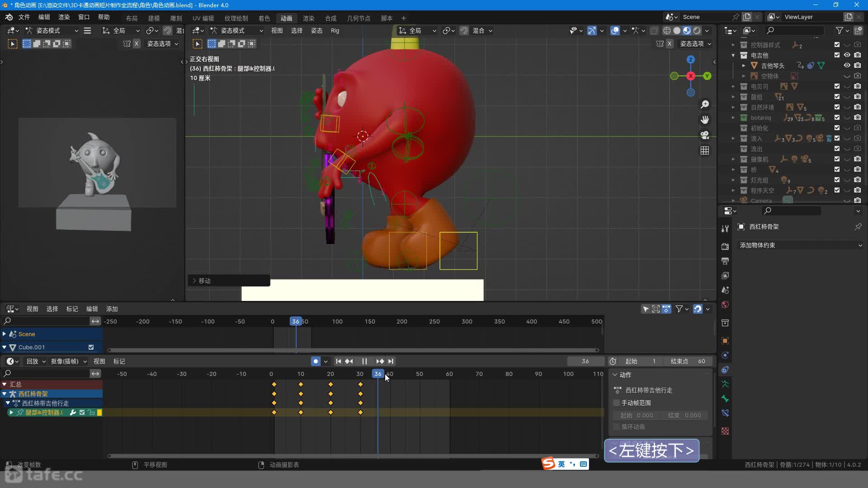Pin the 西红柿骨架 properties context

pos(858,227)
